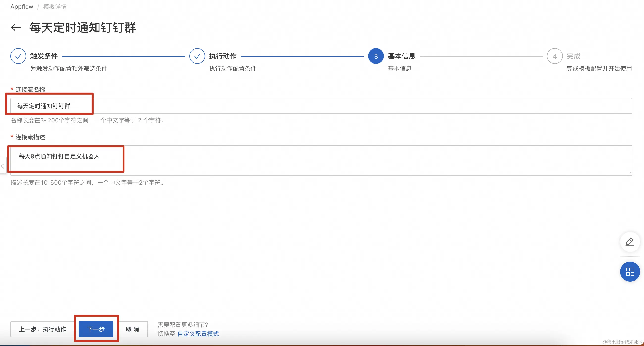
Task: Click the description textarea resize handle
Action: click(x=629, y=173)
